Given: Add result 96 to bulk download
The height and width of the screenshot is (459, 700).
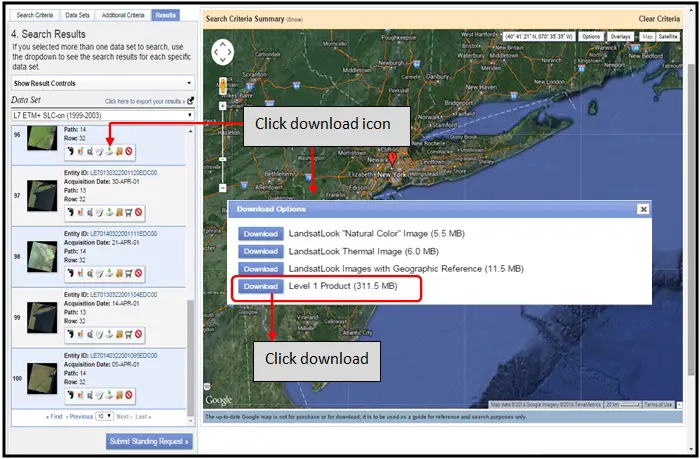Looking at the screenshot, I should pos(119,151).
